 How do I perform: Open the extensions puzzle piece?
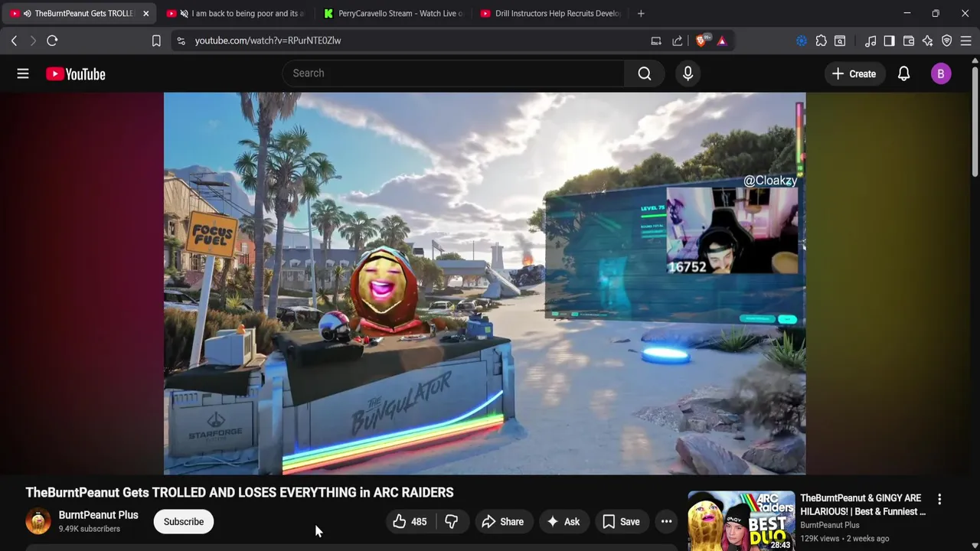coord(821,41)
